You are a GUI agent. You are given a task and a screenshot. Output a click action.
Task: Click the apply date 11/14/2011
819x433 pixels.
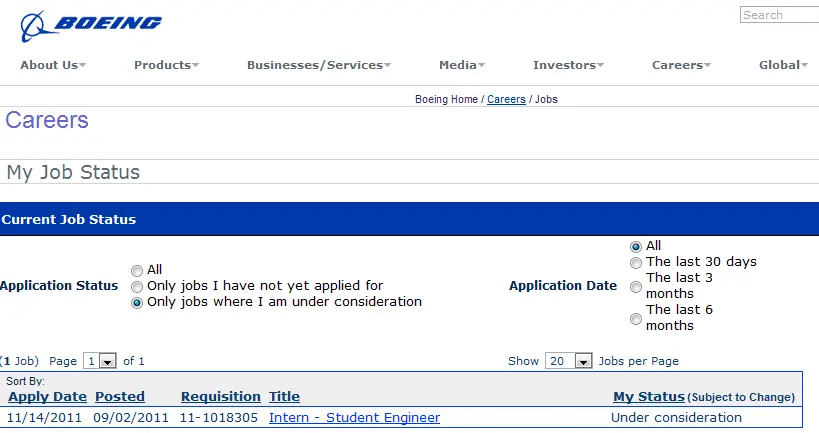(44, 418)
